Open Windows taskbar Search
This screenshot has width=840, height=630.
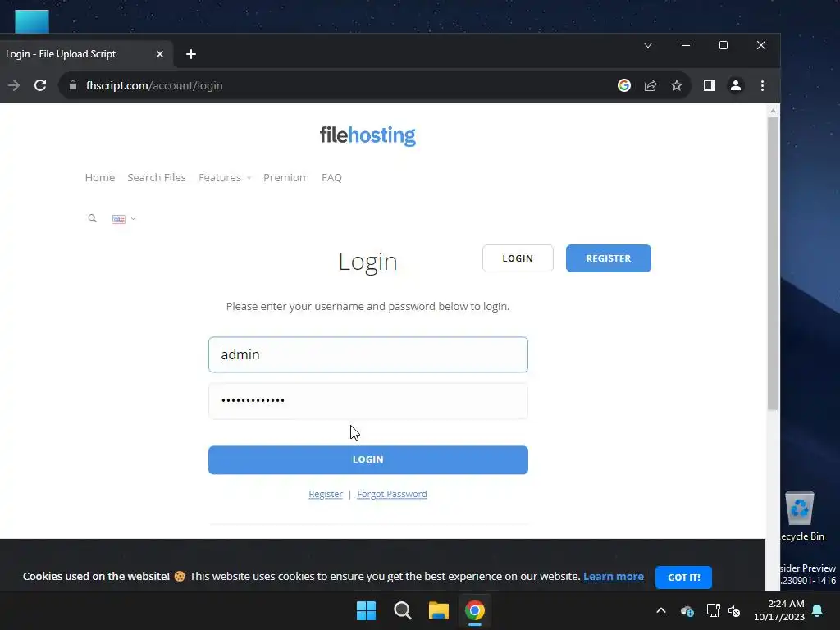coord(402,610)
